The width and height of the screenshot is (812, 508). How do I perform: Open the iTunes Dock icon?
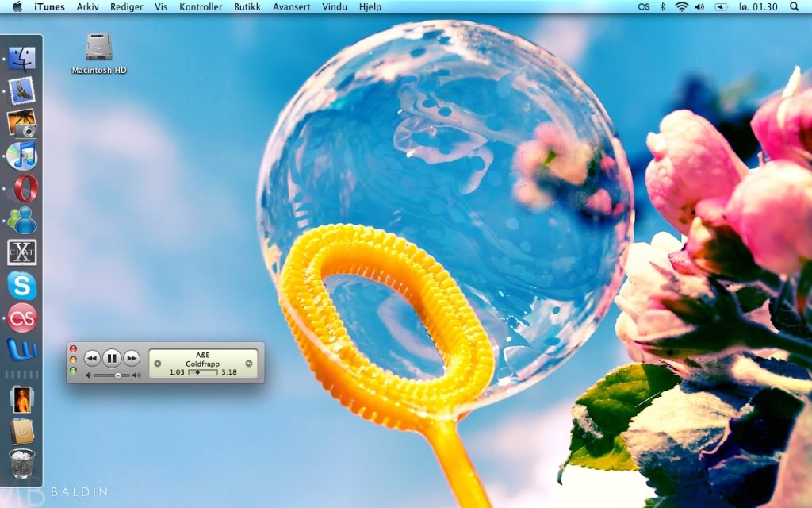(22, 156)
